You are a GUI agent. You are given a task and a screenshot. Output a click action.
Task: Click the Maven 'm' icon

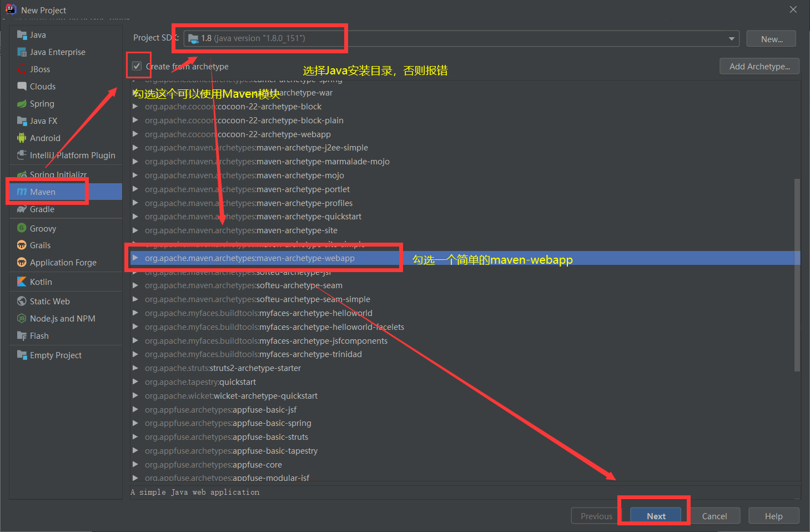[22, 192]
